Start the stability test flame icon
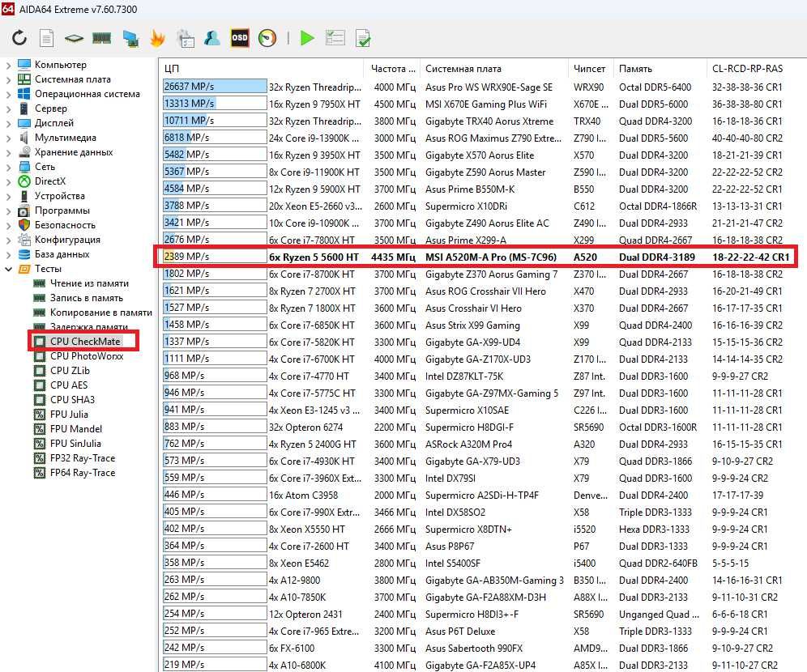Screen dimensions: 807x672 point(157,38)
